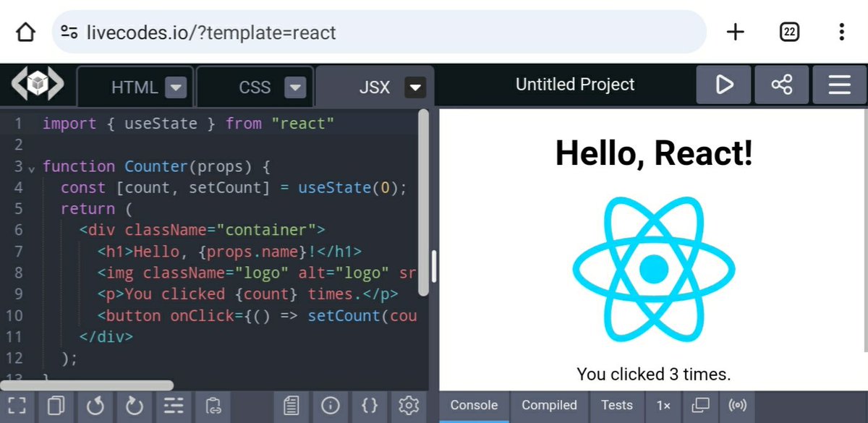
Task: Click the LiveCodes logo
Action: coord(37,85)
